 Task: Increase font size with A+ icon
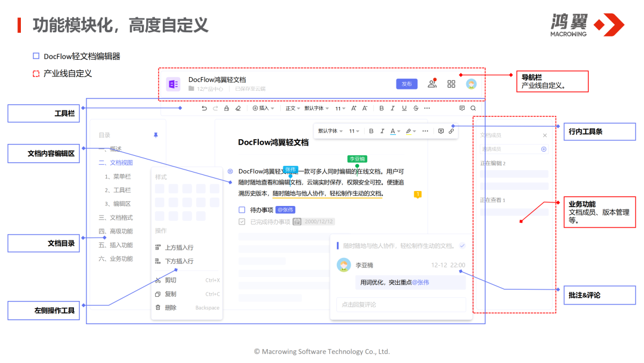(354, 108)
